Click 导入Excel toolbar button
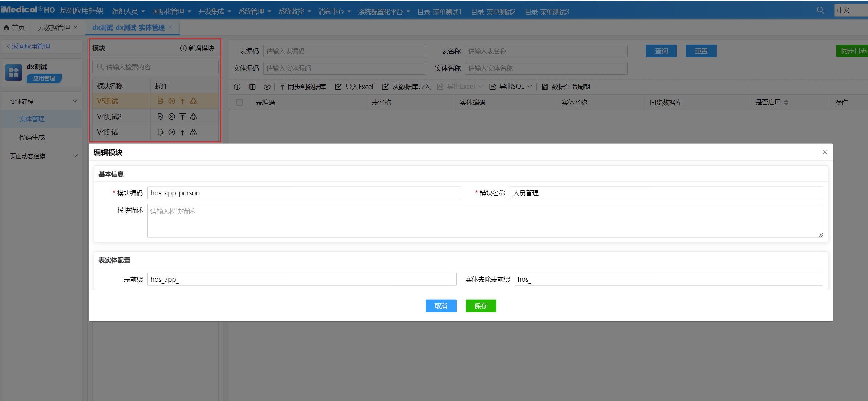Screen dimensions: 868x401 [x=354, y=87]
